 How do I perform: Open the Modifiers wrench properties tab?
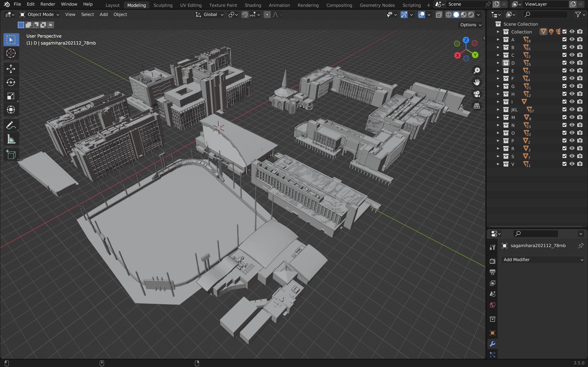492,344
